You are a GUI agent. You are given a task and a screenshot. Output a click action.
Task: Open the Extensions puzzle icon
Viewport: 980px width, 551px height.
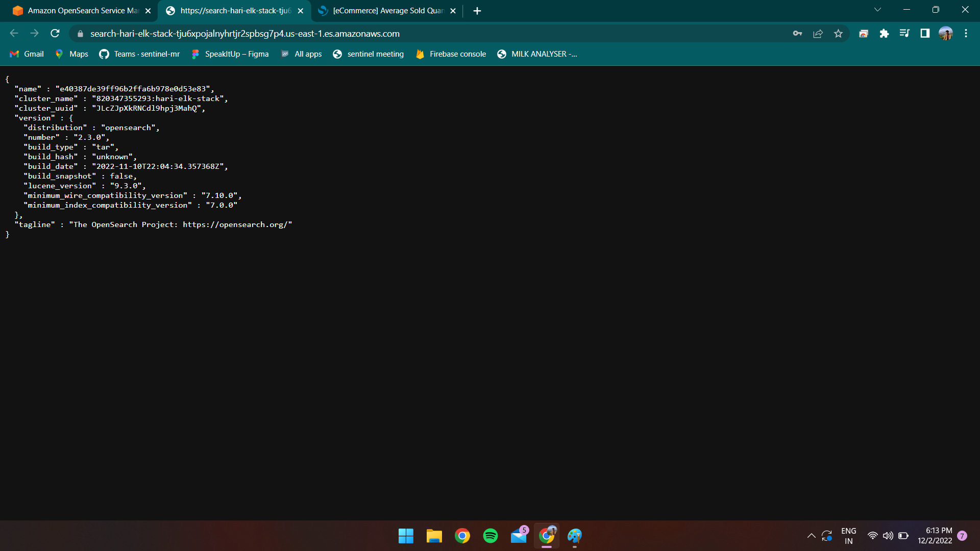[x=884, y=34]
